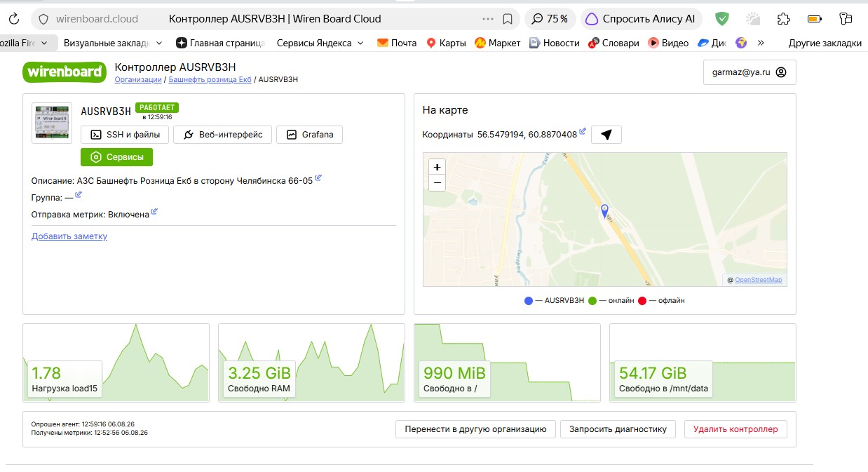868x472 pixels.
Task: Open the green shield protection icon
Action: pyautogui.click(x=721, y=19)
